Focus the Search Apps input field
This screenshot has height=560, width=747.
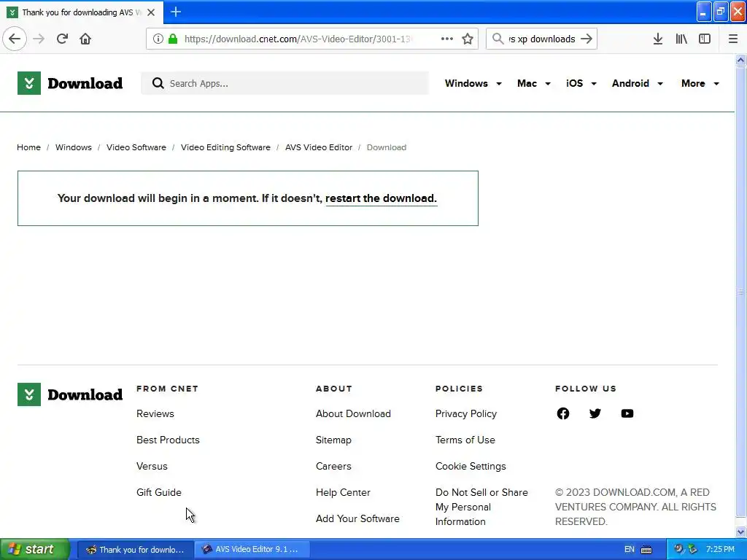(x=285, y=83)
